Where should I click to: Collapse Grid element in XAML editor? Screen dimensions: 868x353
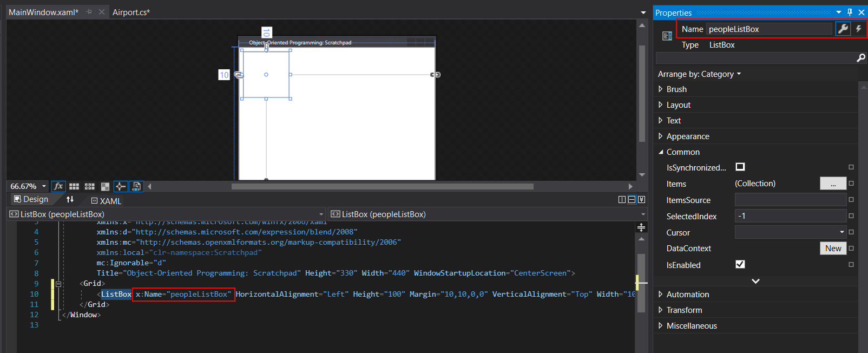coord(58,284)
